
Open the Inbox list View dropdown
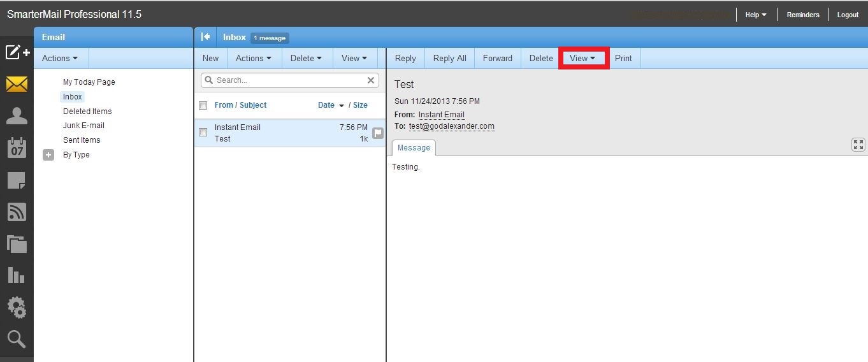coord(354,58)
